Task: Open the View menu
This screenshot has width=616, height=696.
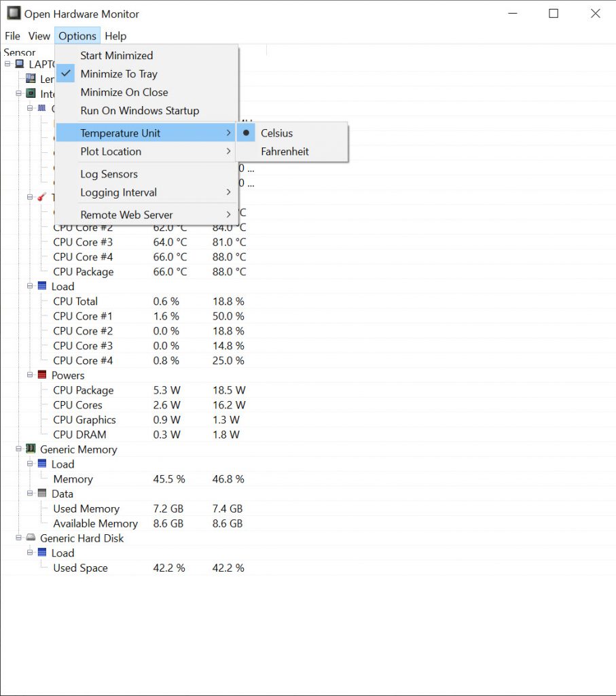Action: coord(39,36)
